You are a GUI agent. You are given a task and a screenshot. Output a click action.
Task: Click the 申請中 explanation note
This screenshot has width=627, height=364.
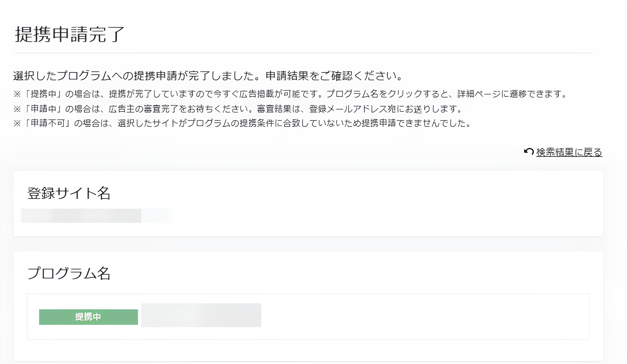point(238,110)
